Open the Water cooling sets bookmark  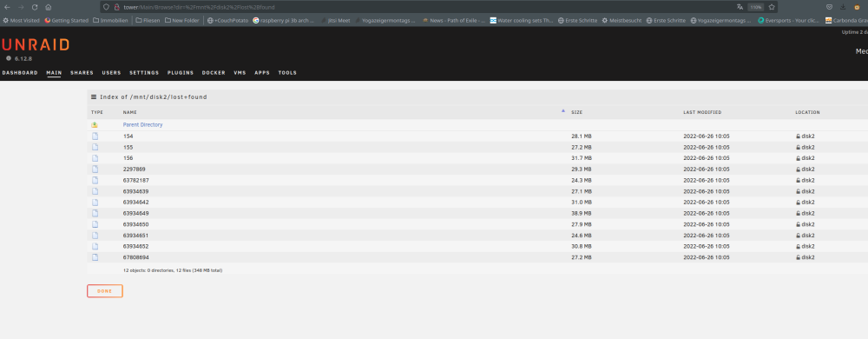click(x=522, y=21)
